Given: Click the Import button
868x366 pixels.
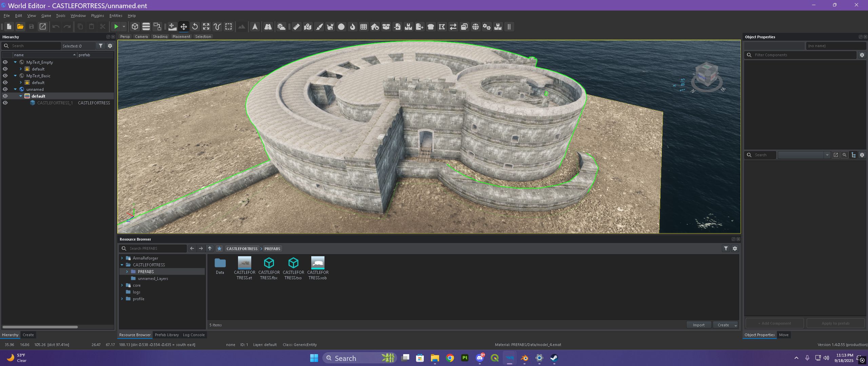Looking at the screenshot, I should click(x=698, y=325).
